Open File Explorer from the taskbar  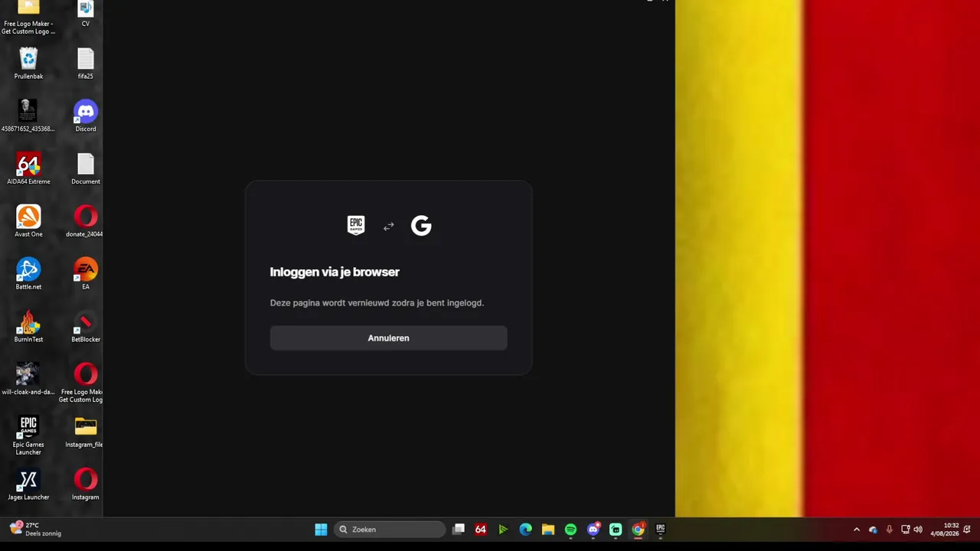point(548,530)
